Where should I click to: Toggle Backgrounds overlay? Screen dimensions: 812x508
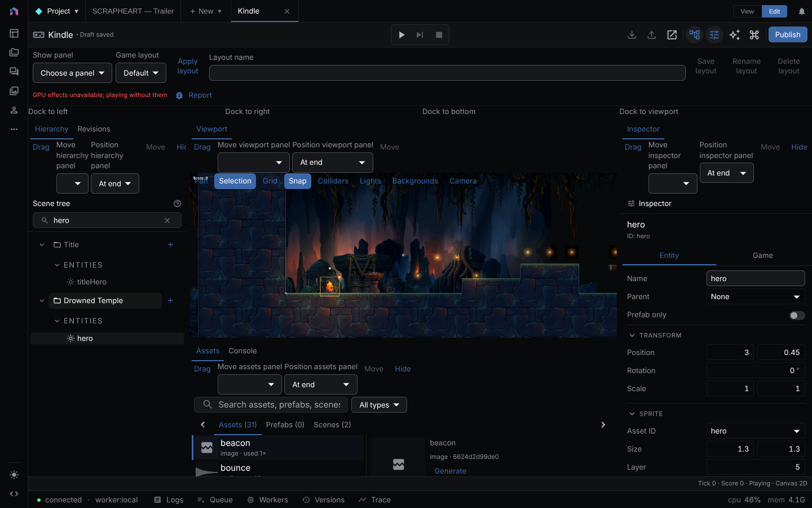415,181
